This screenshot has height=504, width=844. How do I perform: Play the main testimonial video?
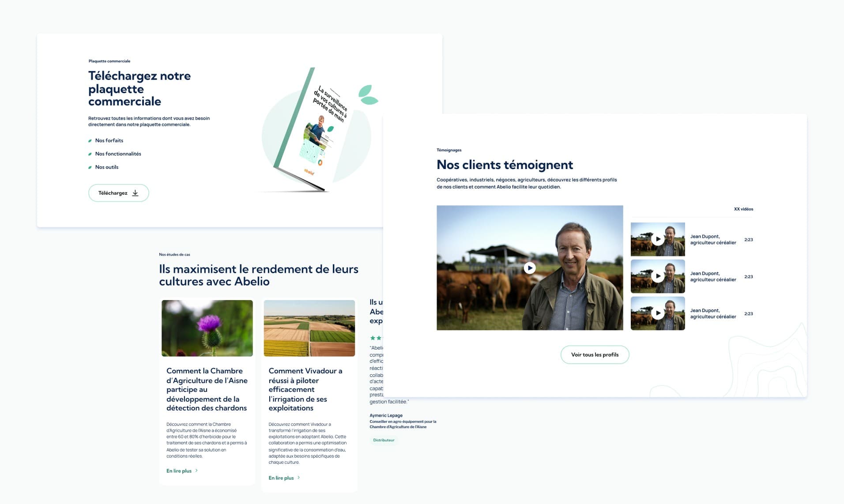pyautogui.click(x=530, y=268)
